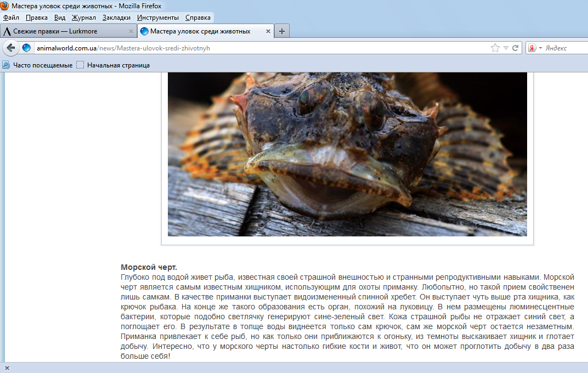
Task: Open the 'Часто посещаемые' bookmarks folder
Action: [x=37, y=65]
